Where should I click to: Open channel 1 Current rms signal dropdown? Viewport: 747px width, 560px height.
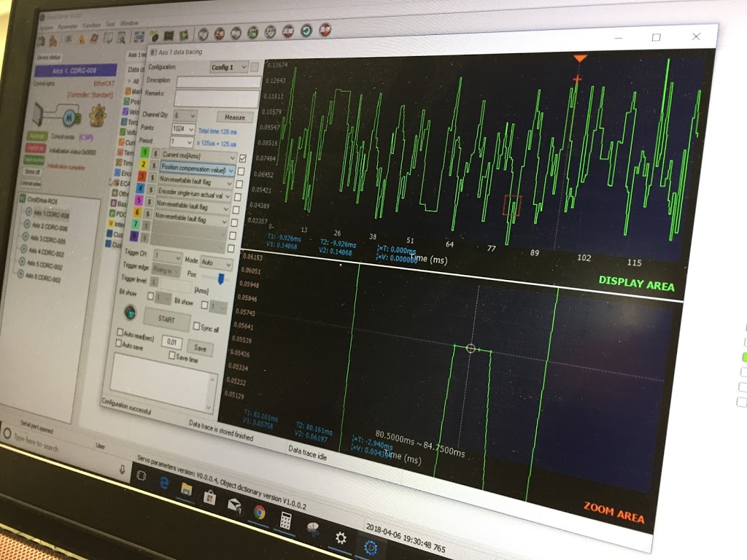198,156
